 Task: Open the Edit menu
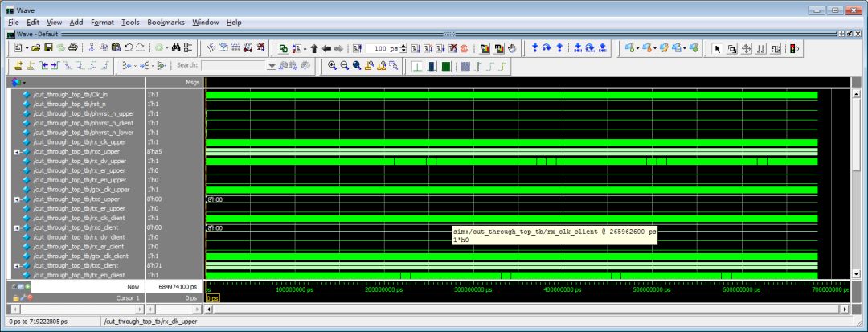pos(33,23)
